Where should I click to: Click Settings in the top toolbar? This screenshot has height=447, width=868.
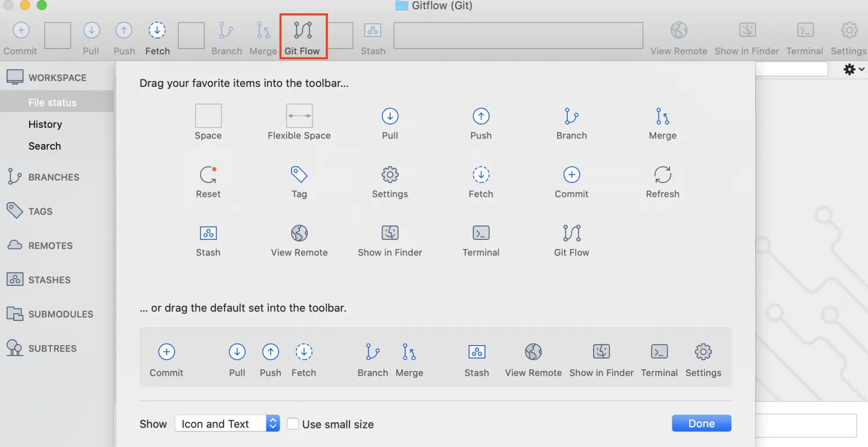(x=849, y=38)
